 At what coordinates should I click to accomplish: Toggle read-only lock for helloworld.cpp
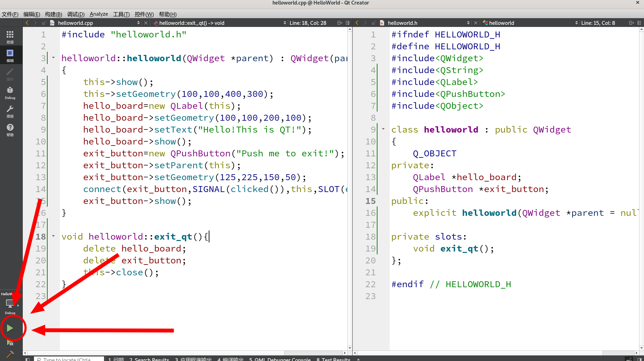[x=44, y=23]
